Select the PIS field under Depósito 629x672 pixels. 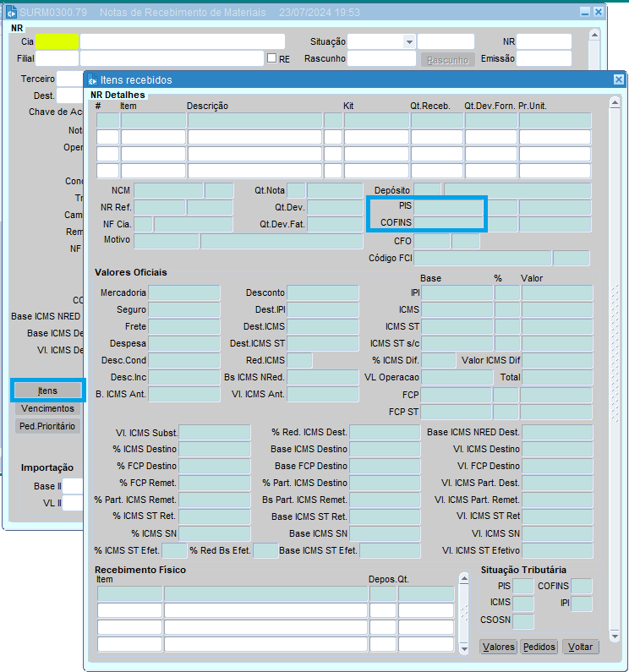pos(450,206)
